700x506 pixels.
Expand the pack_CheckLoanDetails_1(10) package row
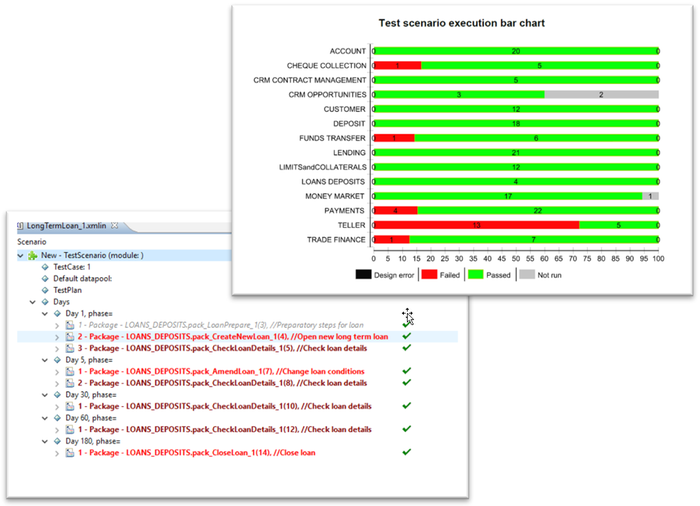coord(56,406)
